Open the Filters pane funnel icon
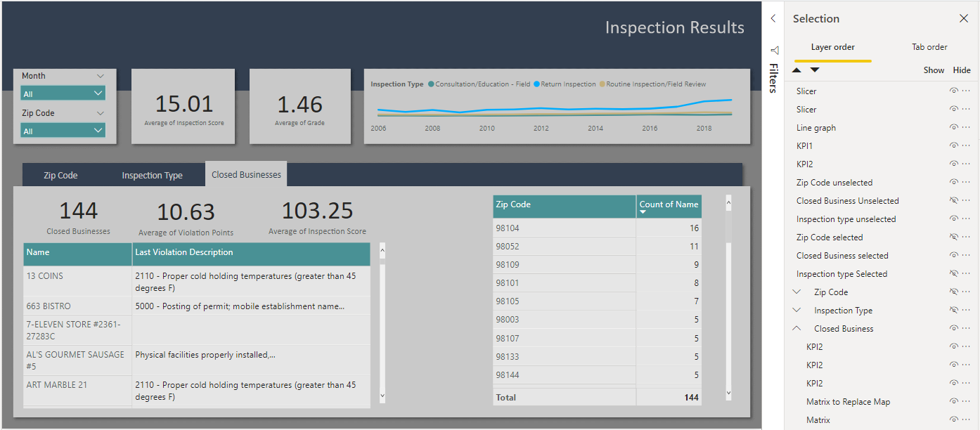 (x=774, y=49)
